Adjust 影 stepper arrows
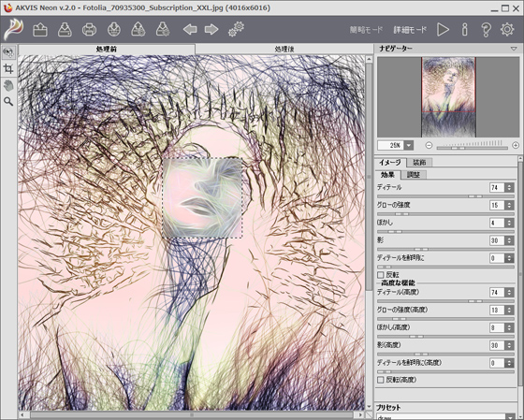This screenshot has height=420, width=524. 509,240
